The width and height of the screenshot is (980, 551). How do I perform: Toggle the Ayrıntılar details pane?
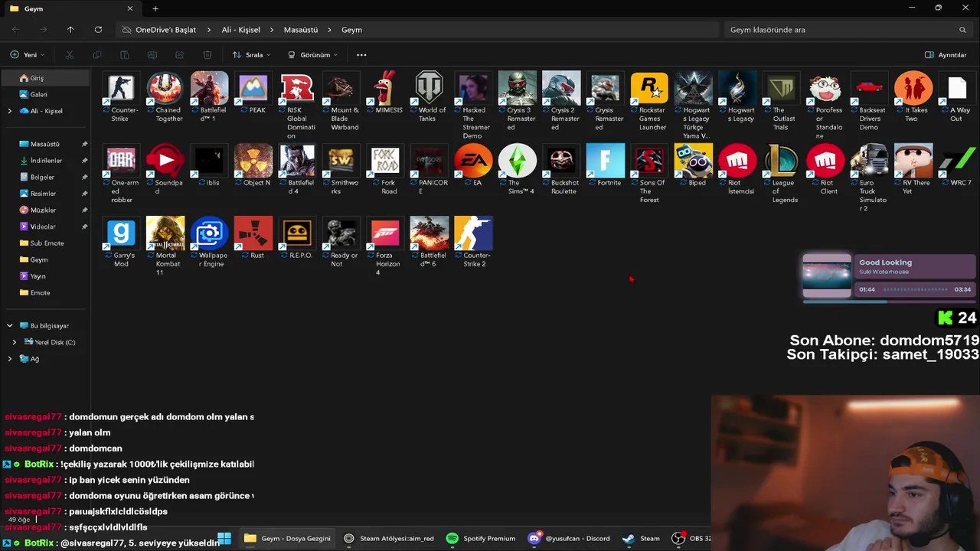coord(946,55)
